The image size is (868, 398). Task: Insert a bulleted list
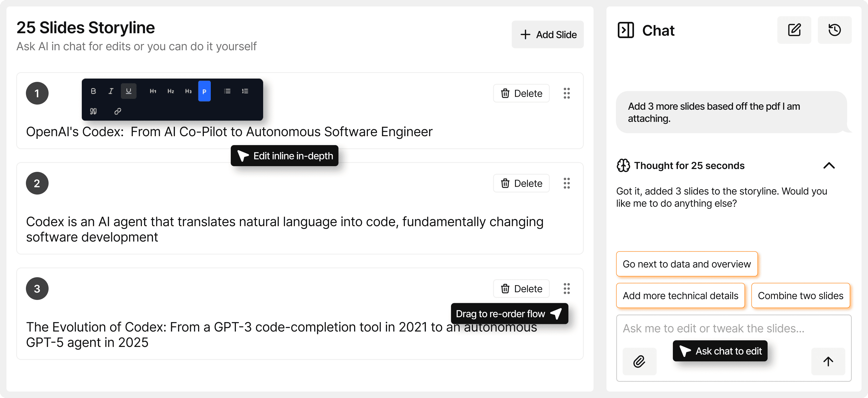[x=228, y=91]
